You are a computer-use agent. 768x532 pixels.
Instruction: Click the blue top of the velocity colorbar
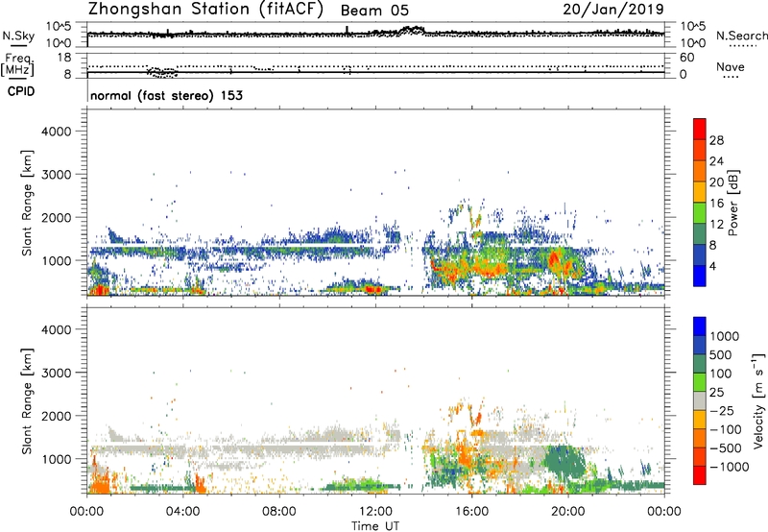coord(700,326)
